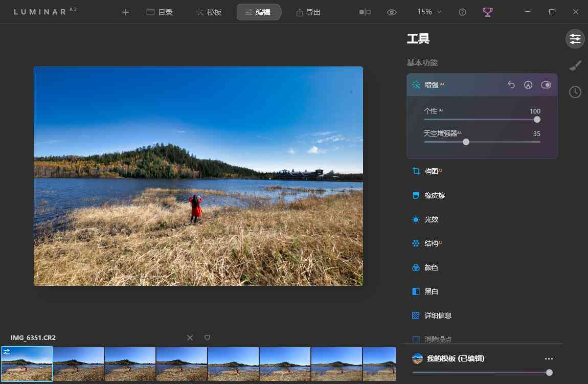Click the 我的模板 thumbnail icon
588x384 pixels.
417,358
